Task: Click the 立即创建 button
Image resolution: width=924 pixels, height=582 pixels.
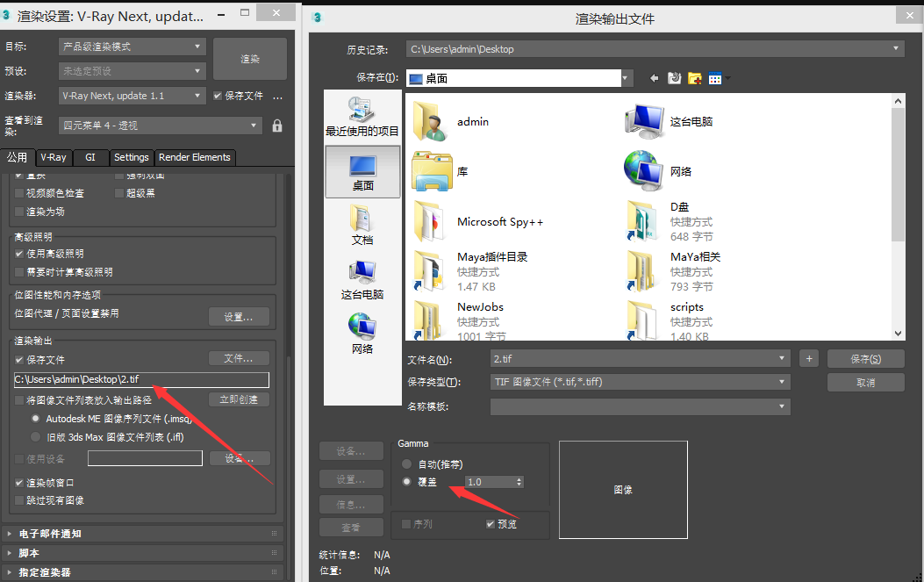Action: point(239,399)
